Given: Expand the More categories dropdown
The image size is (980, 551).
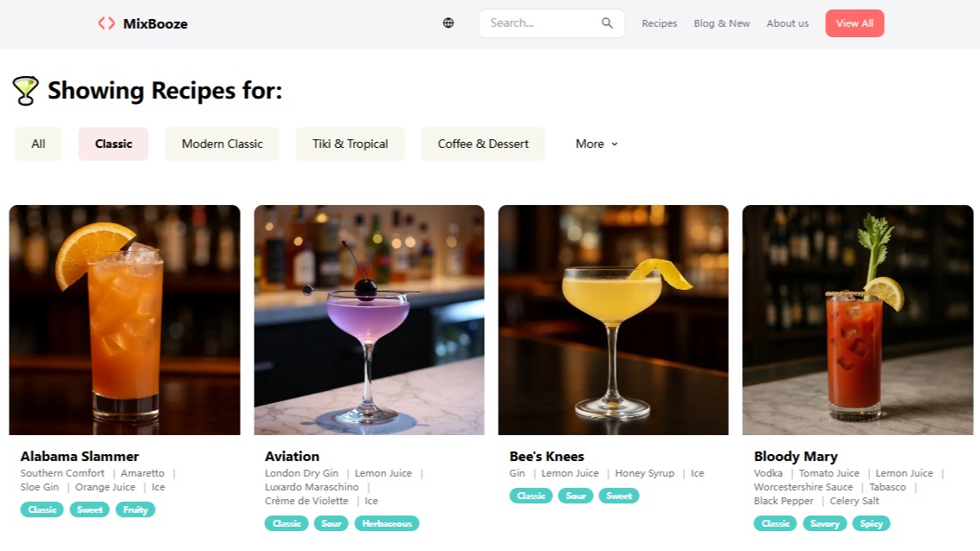Looking at the screenshot, I should [x=596, y=144].
